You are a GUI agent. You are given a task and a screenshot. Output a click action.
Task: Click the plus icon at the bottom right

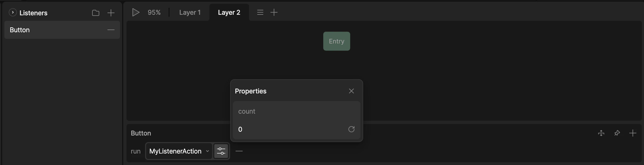coord(633,133)
